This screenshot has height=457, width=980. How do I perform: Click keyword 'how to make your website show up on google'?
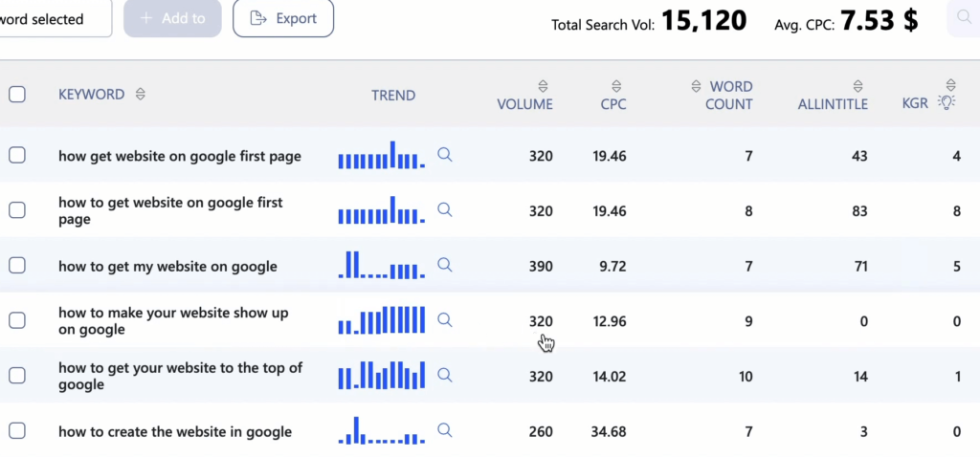173,321
